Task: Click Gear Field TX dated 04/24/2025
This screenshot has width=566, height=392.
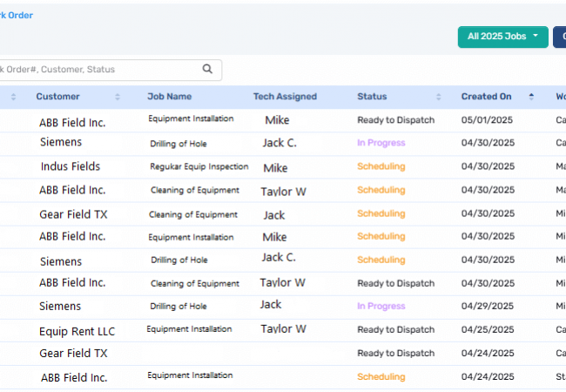Action: point(74,353)
